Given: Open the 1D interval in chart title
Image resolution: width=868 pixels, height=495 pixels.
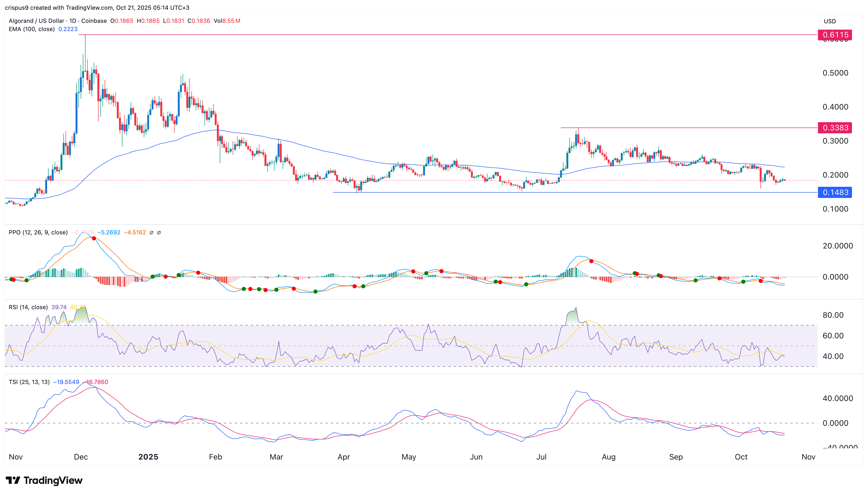Looking at the screenshot, I should click(x=72, y=21).
